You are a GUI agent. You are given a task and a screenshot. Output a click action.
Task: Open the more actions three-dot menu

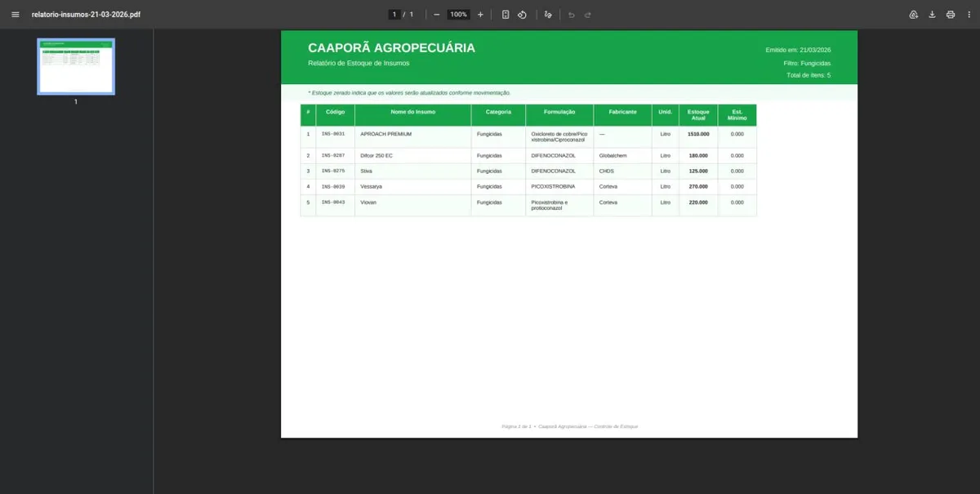[968, 15]
